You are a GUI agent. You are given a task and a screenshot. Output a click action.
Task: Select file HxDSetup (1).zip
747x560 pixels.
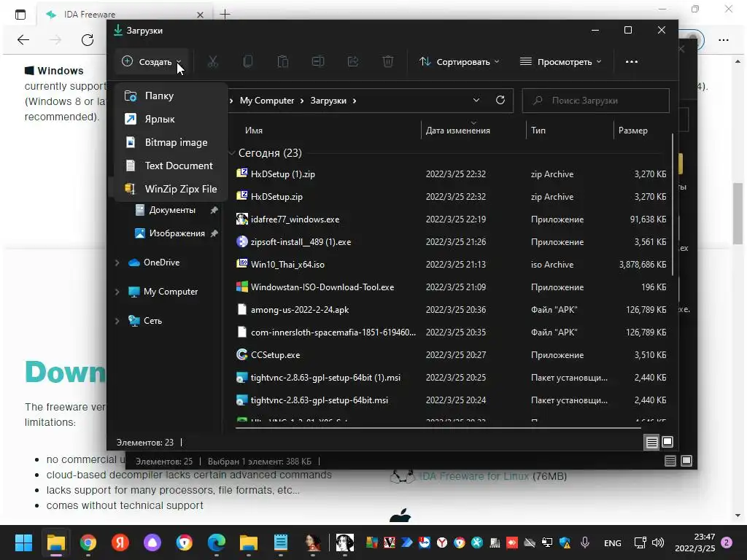[283, 174]
